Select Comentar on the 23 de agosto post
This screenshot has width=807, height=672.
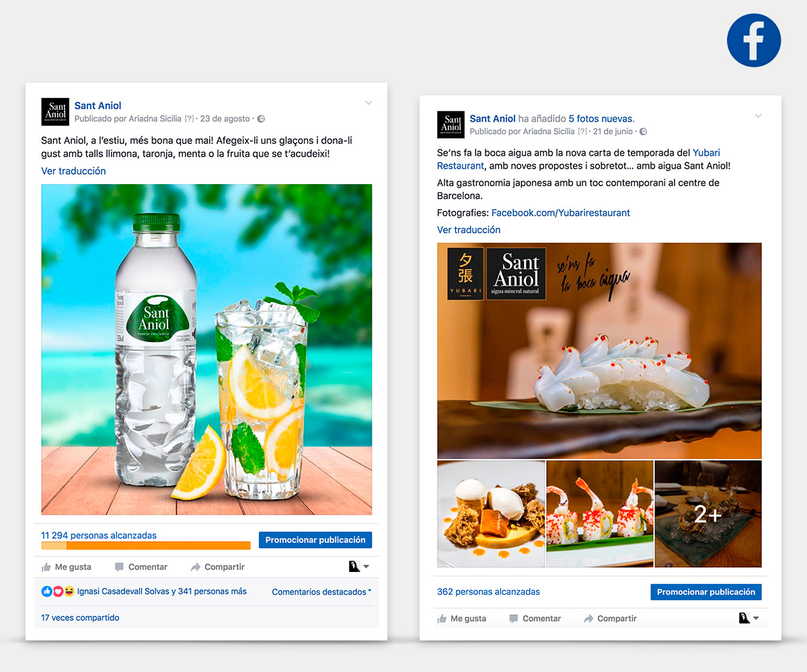(x=141, y=567)
